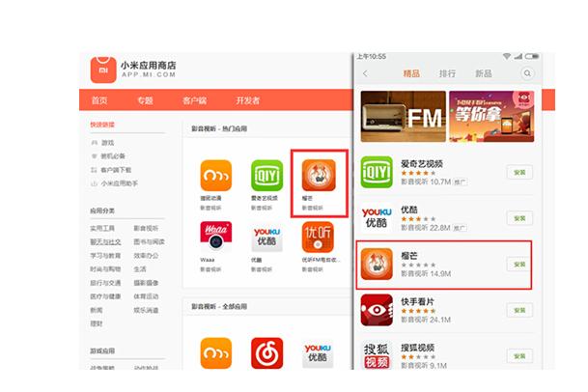The width and height of the screenshot is (588, 392).
Task: Select the 效率办公 category
Action: pos(146,256)
